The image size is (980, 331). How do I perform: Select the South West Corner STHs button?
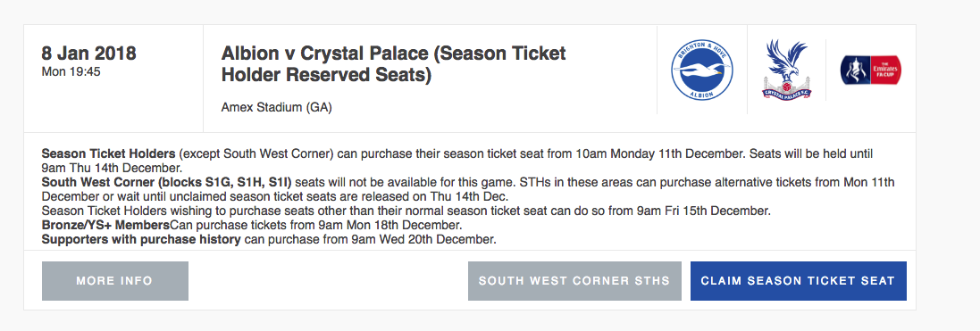(574, 281)
